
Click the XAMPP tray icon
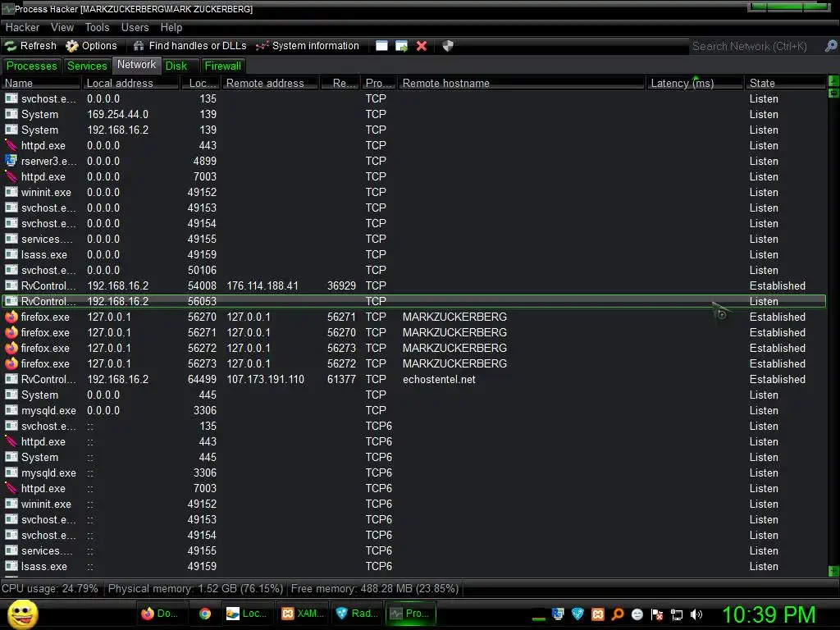(597, 614)
